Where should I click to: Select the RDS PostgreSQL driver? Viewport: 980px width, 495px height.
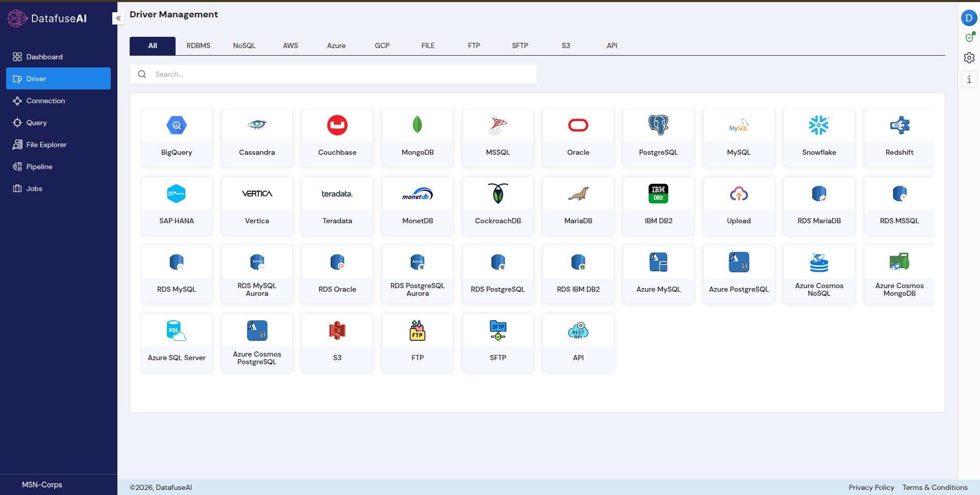click(x=498, y=275)
